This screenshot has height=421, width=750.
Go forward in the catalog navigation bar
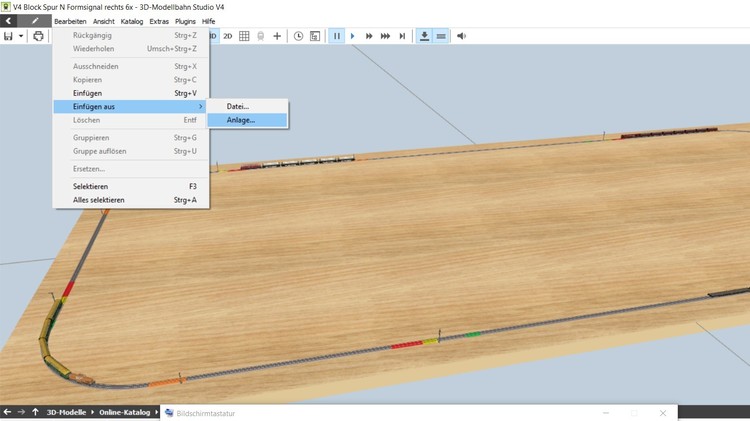(x=21, y=412)
